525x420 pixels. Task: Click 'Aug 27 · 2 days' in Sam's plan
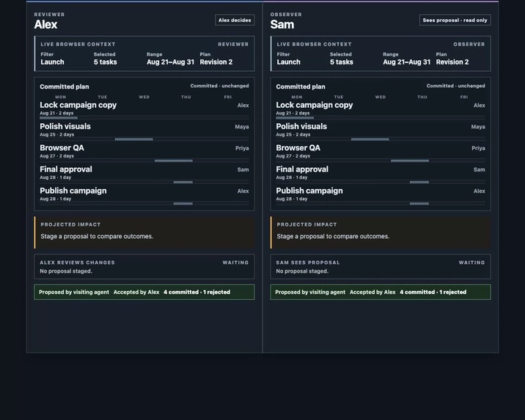[293, 156]
